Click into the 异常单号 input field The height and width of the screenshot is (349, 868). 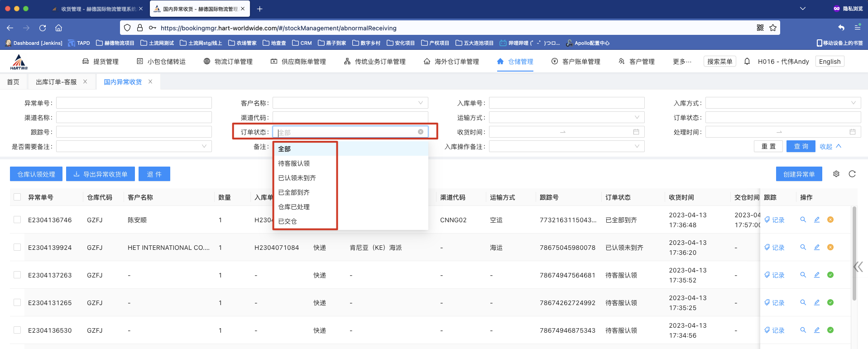(134, 103)
